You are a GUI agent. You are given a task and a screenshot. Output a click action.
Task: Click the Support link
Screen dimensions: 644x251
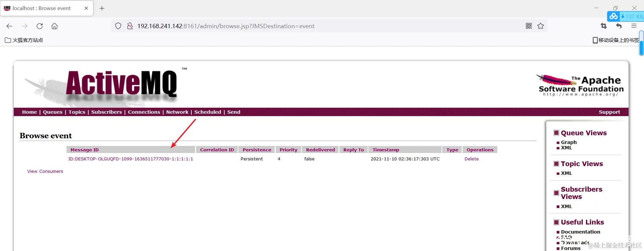coord(609,112)
